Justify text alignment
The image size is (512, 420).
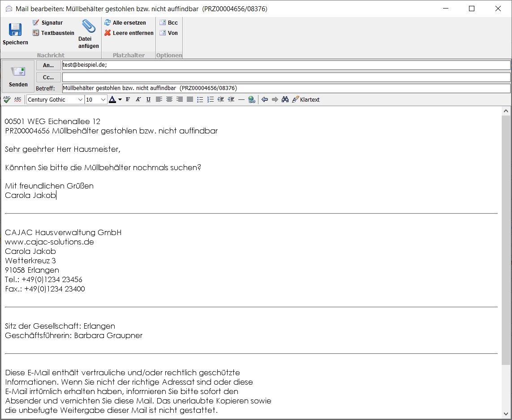pos(190,99)
